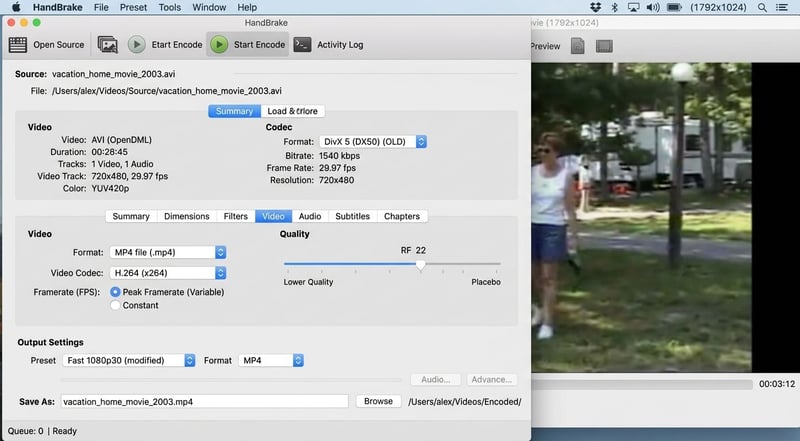
Task: Click the picture preview icon in toolbar
Action: (x=107, y=44)
